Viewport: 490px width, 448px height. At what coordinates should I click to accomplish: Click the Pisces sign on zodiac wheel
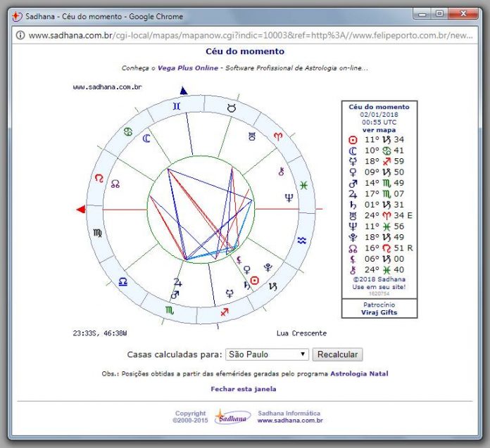[303, 186]
